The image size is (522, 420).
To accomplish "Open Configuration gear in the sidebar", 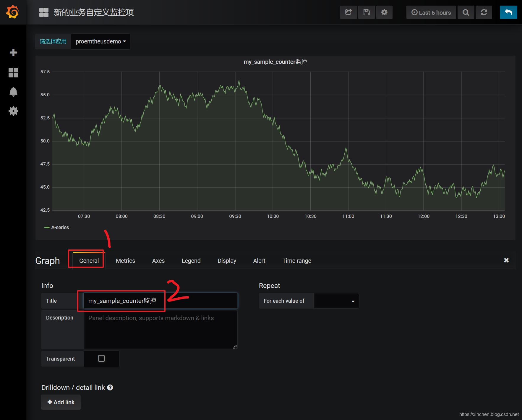I will (13, 111).
